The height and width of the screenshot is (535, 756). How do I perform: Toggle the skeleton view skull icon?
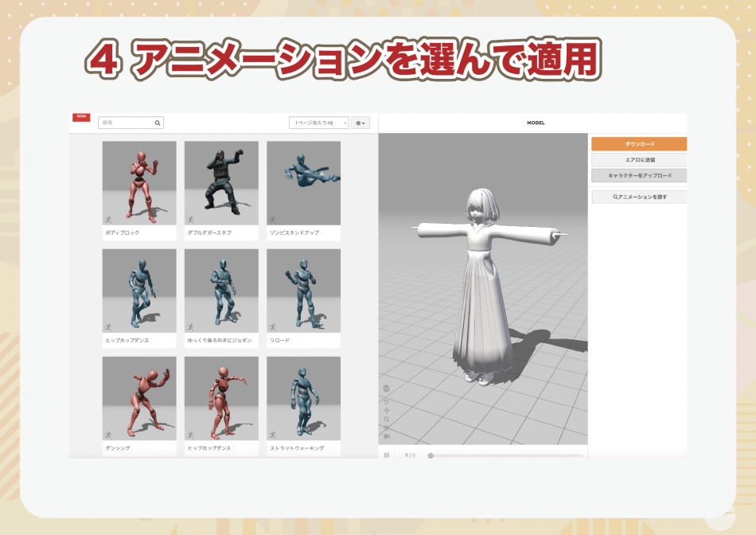pos(386,389)
